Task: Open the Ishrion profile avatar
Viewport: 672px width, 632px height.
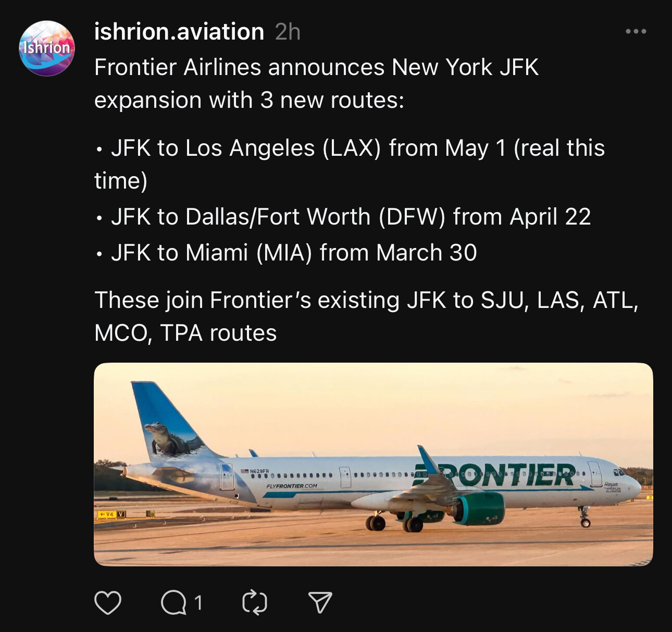Action: click(x=47, y=48)
